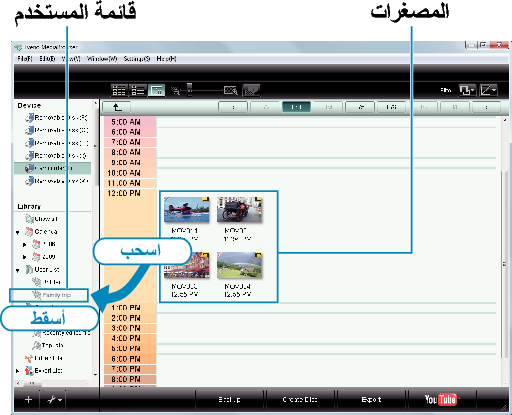The width and height of the screenshot is (512, 415).
Task: Click the Calendar icon in Library
Action: pyautogui.click(x=29, y=232)
